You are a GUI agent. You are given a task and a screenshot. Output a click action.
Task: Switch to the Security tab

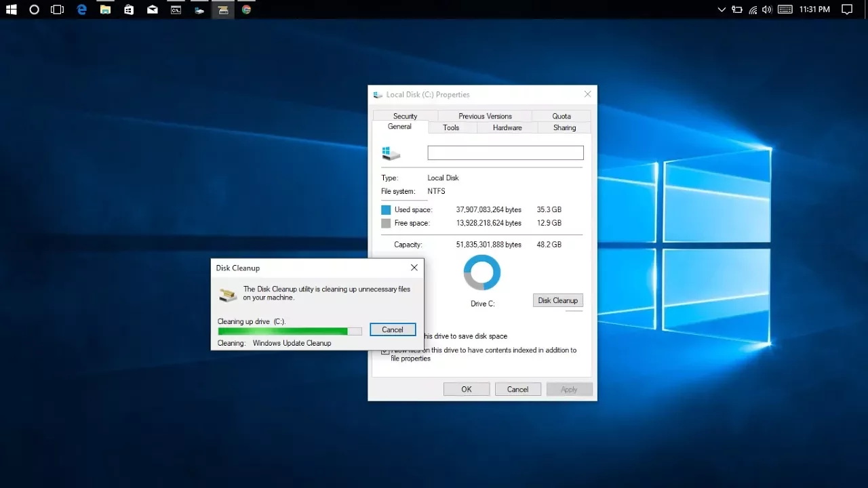pyautogui.click(x=406, y=116)
